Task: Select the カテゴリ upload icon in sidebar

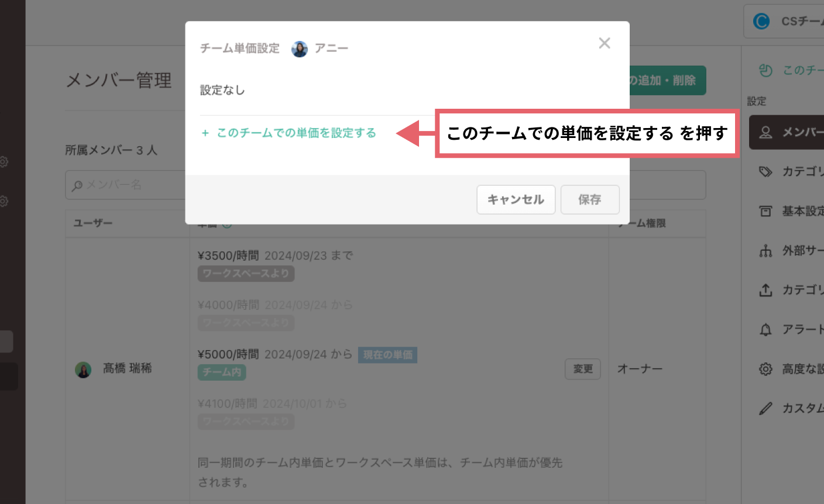Action: pyautogui.click(x=766, y=290)
